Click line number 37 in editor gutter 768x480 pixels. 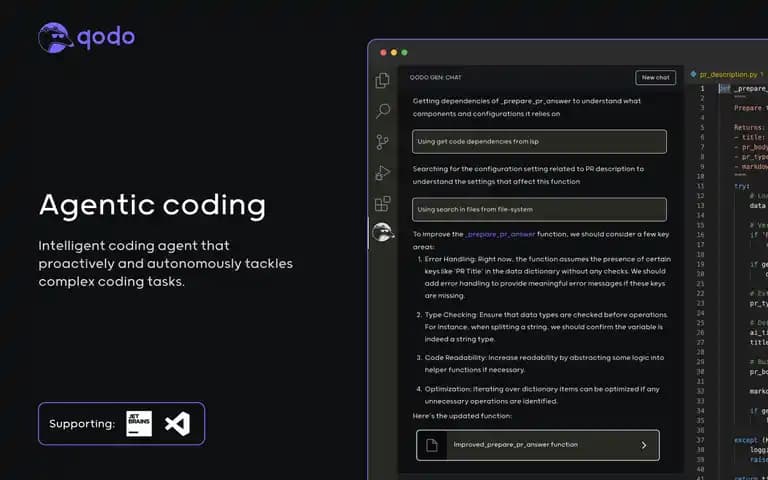(x=700, y=440)
